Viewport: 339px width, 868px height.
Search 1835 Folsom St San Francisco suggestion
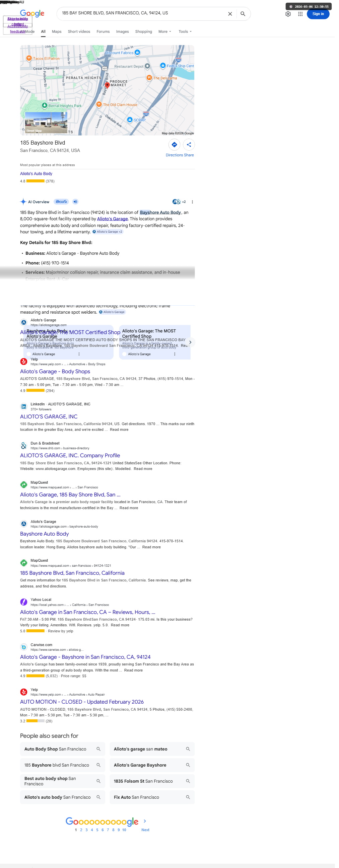[x=152, y=781]
